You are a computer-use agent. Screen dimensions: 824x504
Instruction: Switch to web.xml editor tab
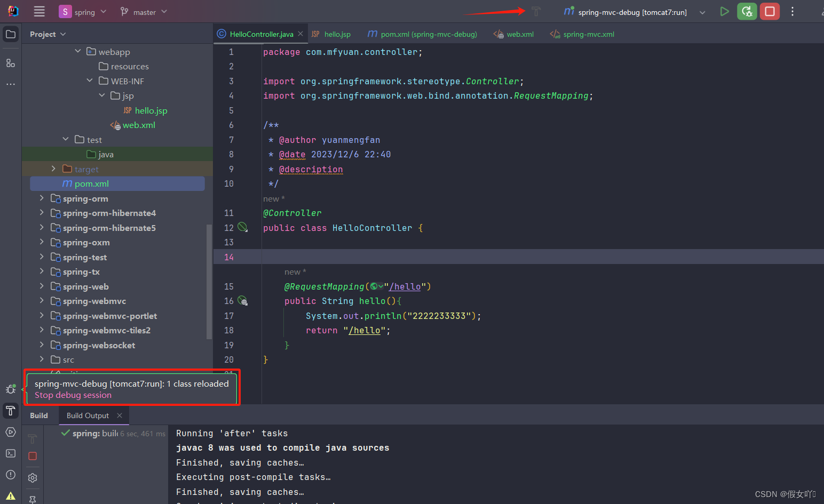click(x=513, y=34)
